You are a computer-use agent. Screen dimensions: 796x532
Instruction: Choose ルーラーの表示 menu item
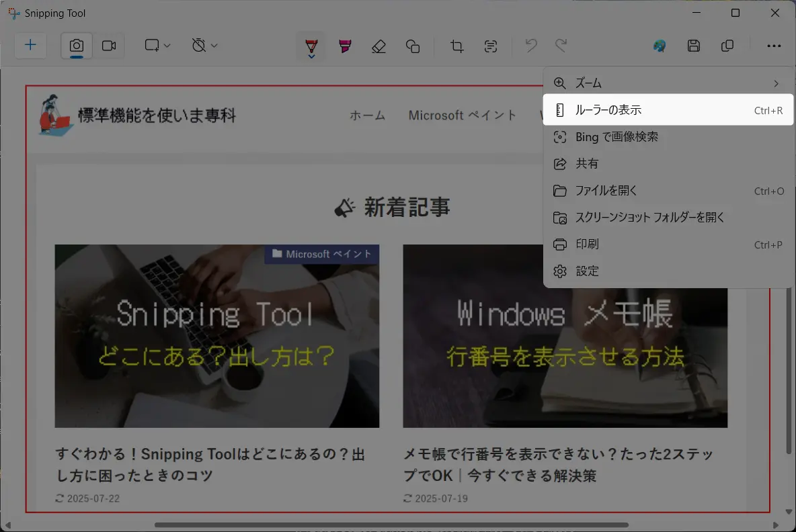pyautogui.click(x=668, y=110)
